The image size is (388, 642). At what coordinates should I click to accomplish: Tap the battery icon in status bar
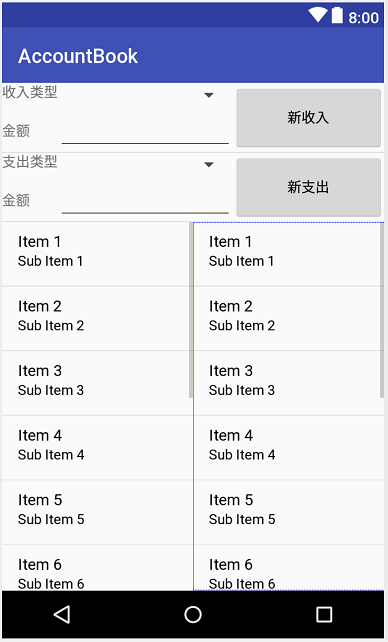pyautogui.click(x=337, y=15)
